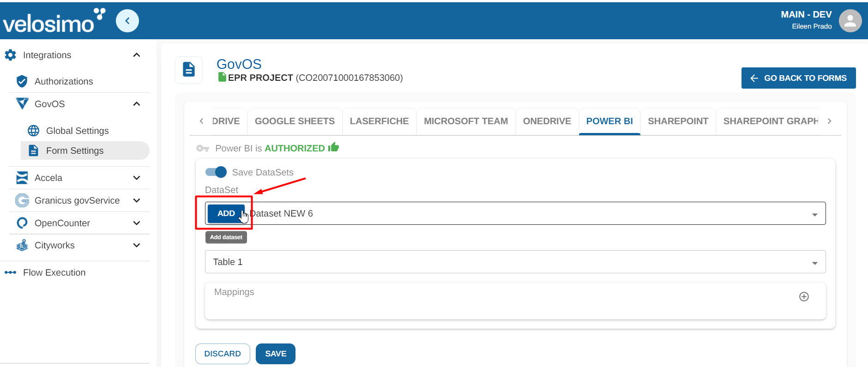Open Form Settings in the sidebar
Image resolution: width=868 pixels, height=367 pixels.
pyautogui.click(x=85, y=150)
